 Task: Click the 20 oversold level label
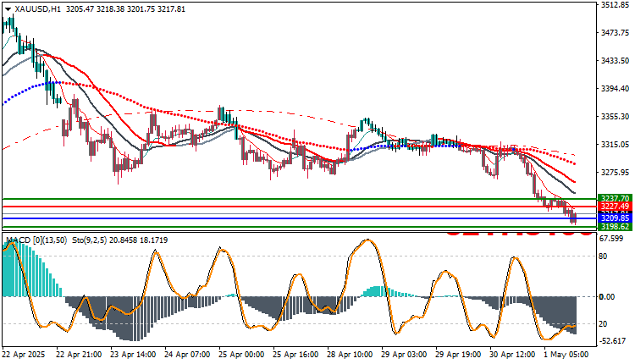coord(603,324)
